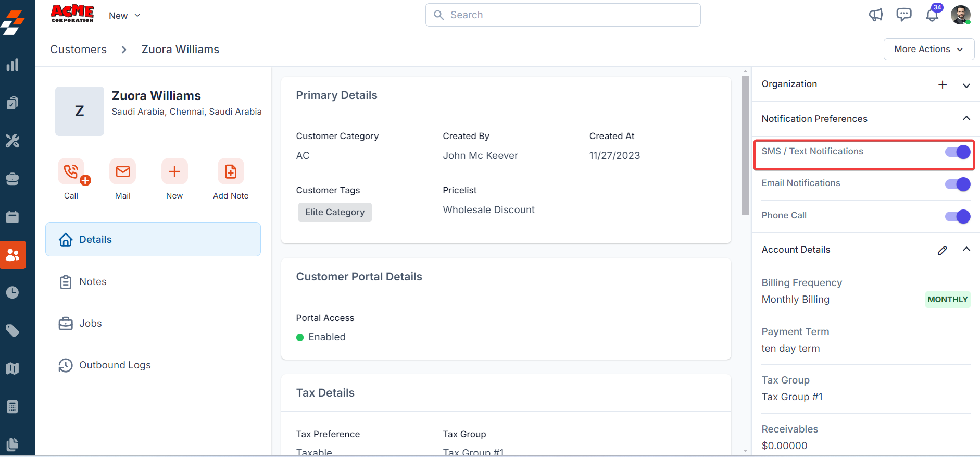Click the Add Note document icon
Image resolution: width=980 pixels, height=457 pixels.
[x=231, y=171]
